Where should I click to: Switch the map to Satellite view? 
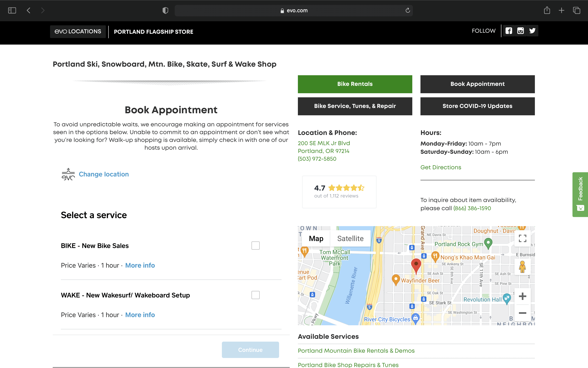click(350, 239)
